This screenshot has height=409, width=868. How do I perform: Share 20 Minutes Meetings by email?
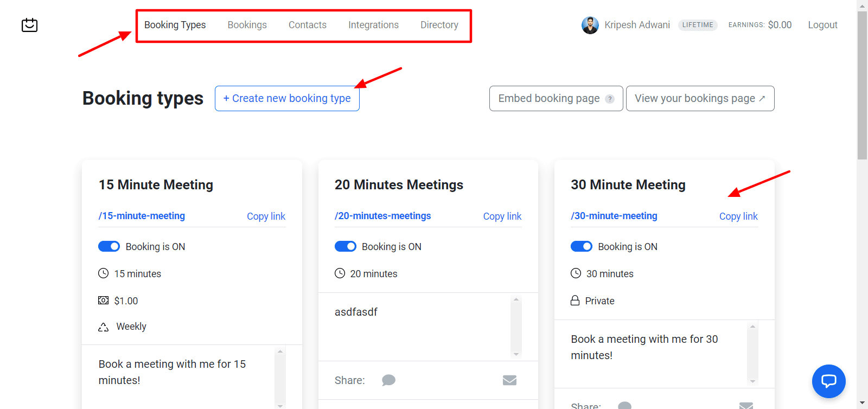pyautogui.click(x=509, y=380)
